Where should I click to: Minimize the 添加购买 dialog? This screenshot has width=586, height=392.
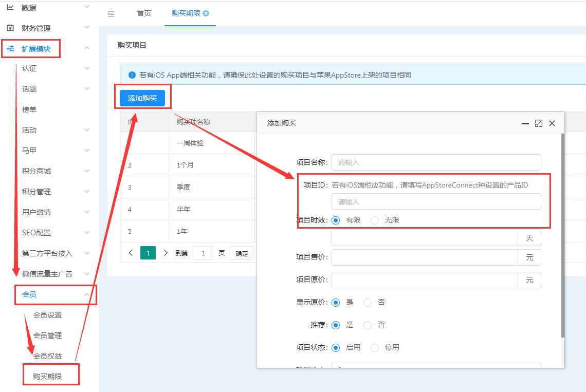525,123
